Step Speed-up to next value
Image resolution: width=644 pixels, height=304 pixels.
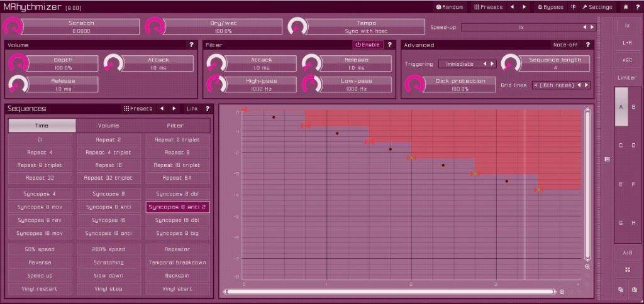pyautogui.click(x=592, y=27)
